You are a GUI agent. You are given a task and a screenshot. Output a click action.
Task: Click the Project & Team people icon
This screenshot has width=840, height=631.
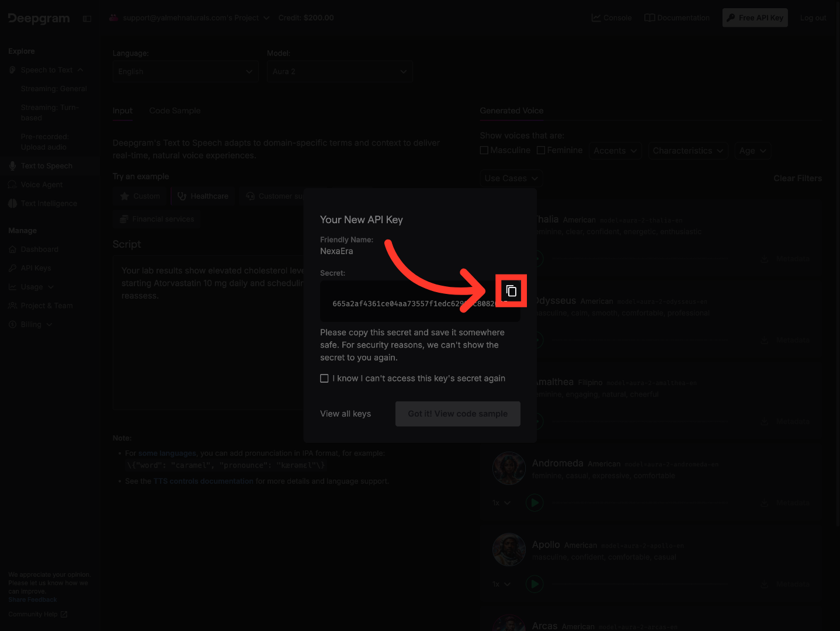point(12,306)
